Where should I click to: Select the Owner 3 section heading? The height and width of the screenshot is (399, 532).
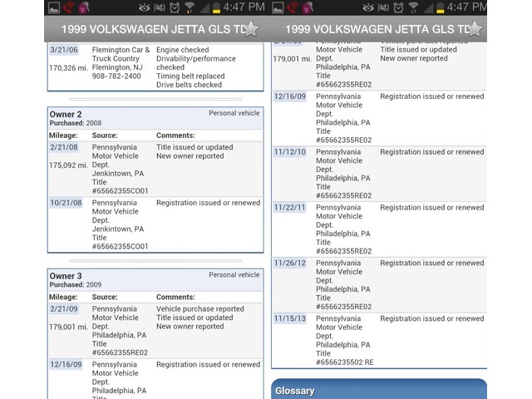click(66, 276)
